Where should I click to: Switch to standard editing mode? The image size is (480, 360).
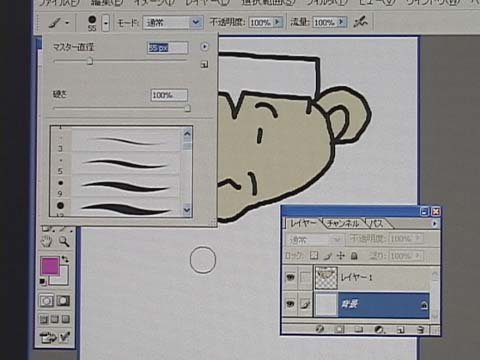46,301
